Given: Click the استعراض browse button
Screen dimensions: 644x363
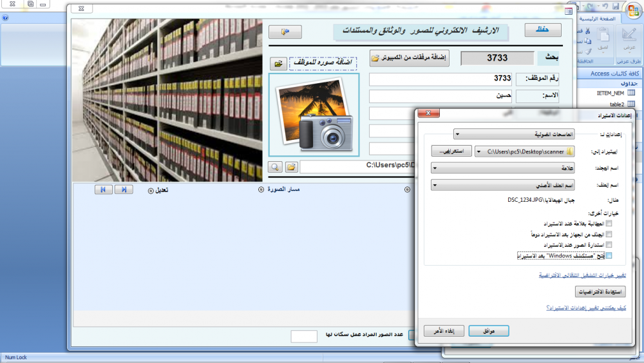Looking at the screenshot, I should click(451, 151).
